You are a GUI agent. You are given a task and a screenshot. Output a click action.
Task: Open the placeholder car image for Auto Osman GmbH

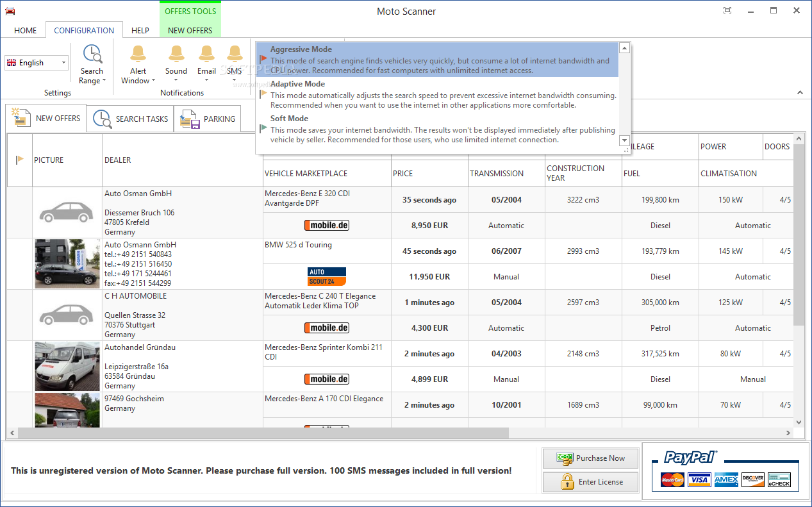67,212
